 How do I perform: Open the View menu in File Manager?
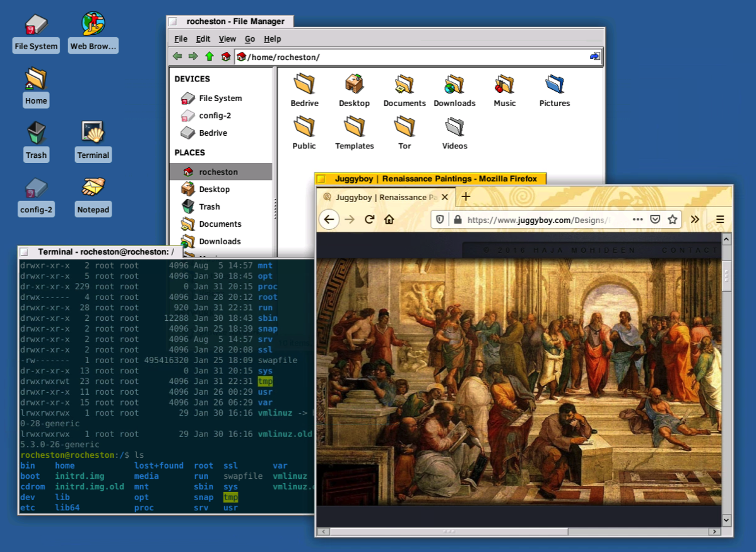tap(227, 39)
